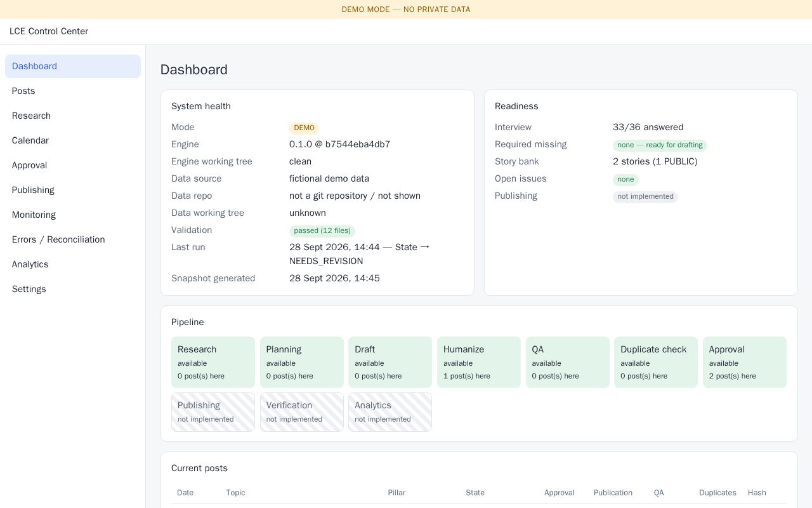Click 'not a git repository / not shown'

click(x=355, y=196)
